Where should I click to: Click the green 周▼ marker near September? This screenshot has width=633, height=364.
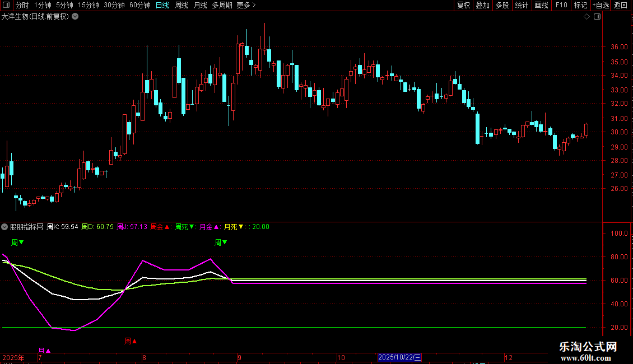tap(221, 242)
